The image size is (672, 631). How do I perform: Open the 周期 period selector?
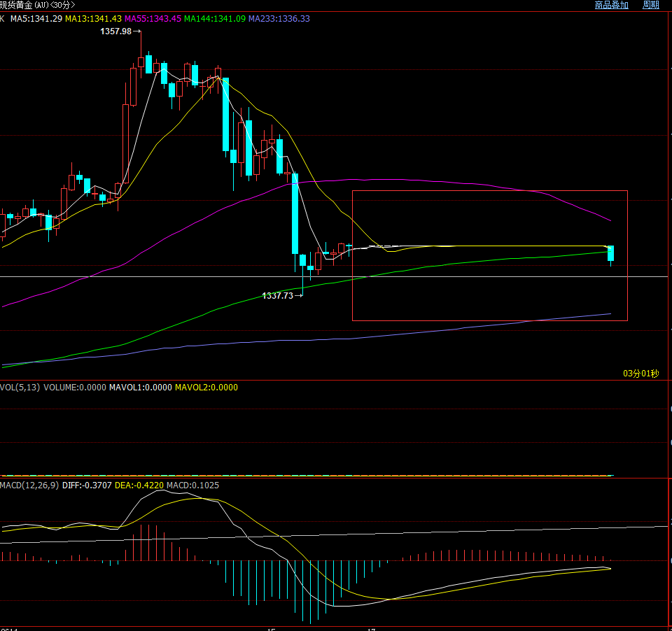point(650,5)
